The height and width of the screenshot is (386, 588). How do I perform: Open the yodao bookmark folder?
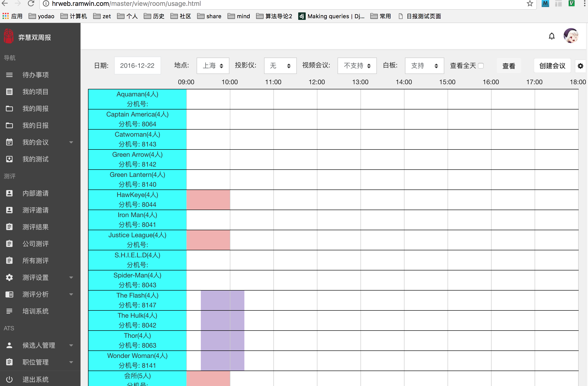pos(41,16)
